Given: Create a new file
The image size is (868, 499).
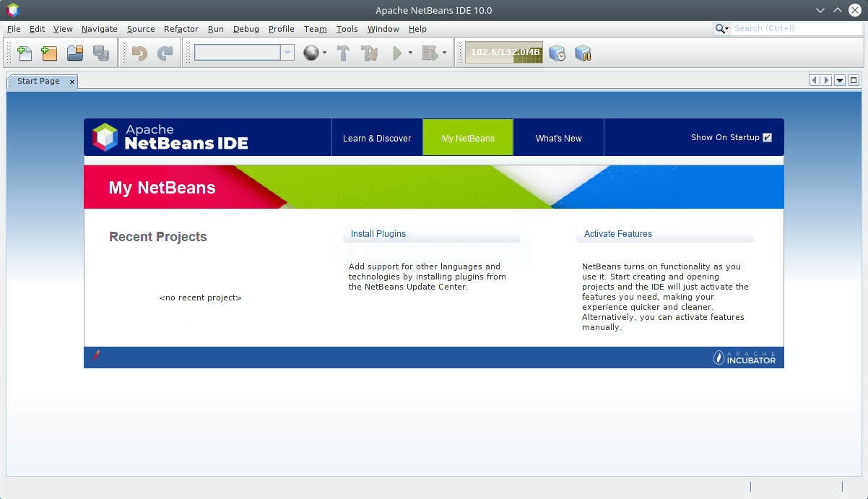Looking at the screenshot, I should click(x=24, y=52).
